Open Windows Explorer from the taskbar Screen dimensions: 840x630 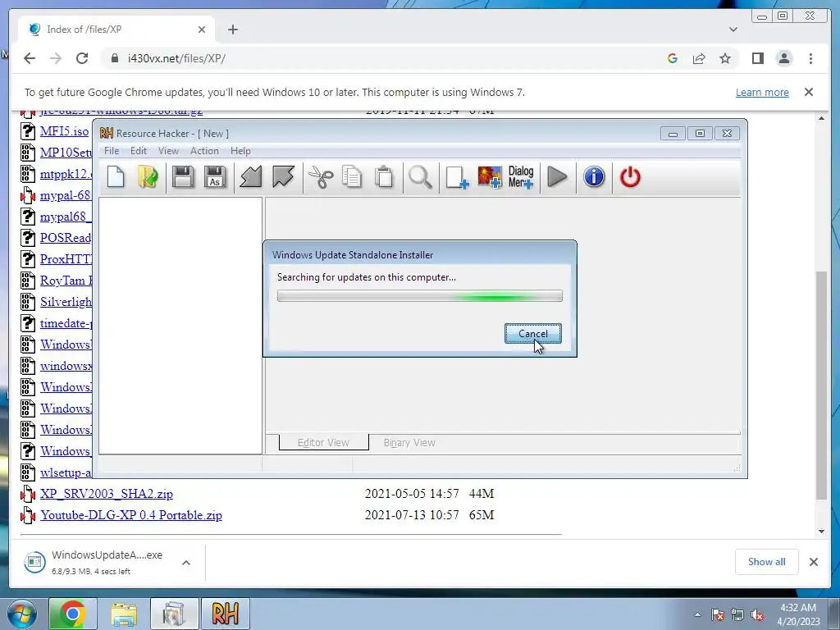(124, 614)
